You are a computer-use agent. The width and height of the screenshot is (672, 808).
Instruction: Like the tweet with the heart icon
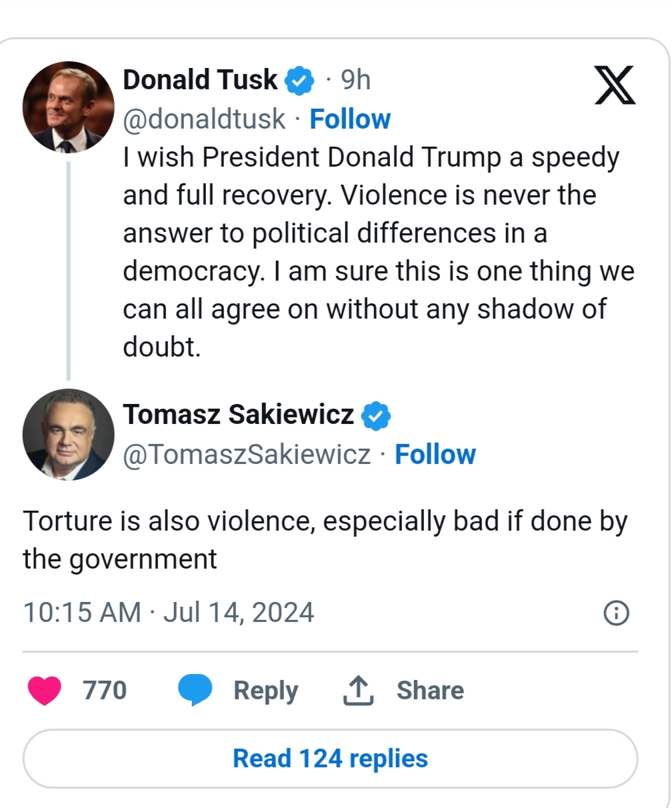(45, 690)
